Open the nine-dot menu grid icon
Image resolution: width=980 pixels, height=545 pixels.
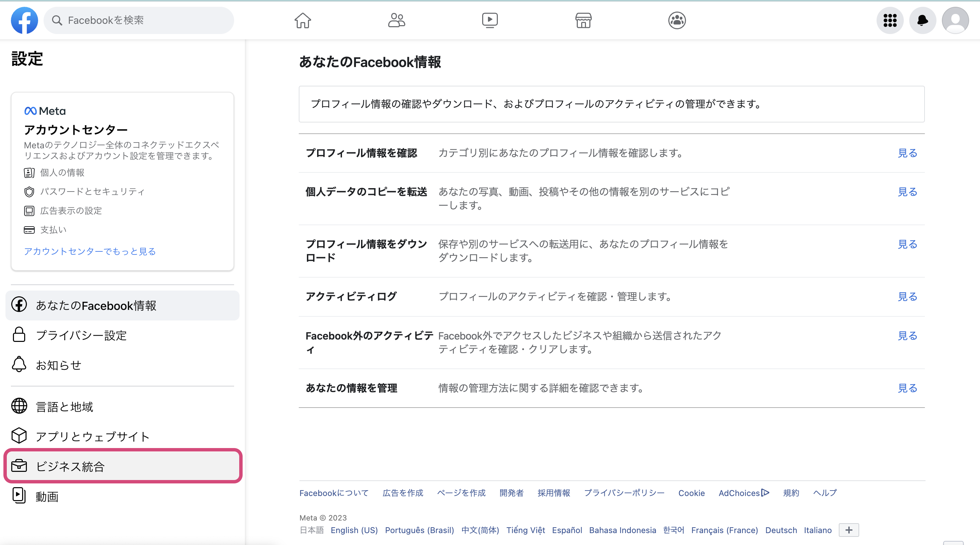pos(890,20)
